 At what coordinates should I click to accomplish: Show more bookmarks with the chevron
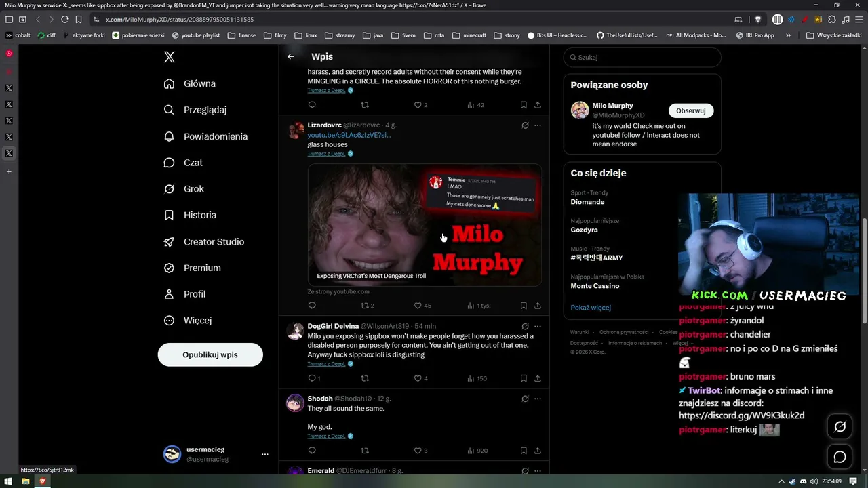pos(788,35)
